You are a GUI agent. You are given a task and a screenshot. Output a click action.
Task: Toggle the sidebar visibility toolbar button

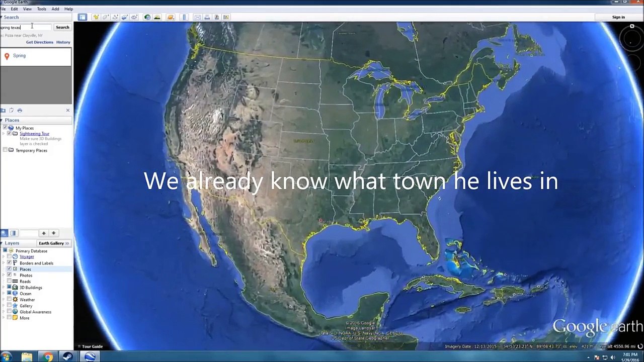(x=82, y=17)
